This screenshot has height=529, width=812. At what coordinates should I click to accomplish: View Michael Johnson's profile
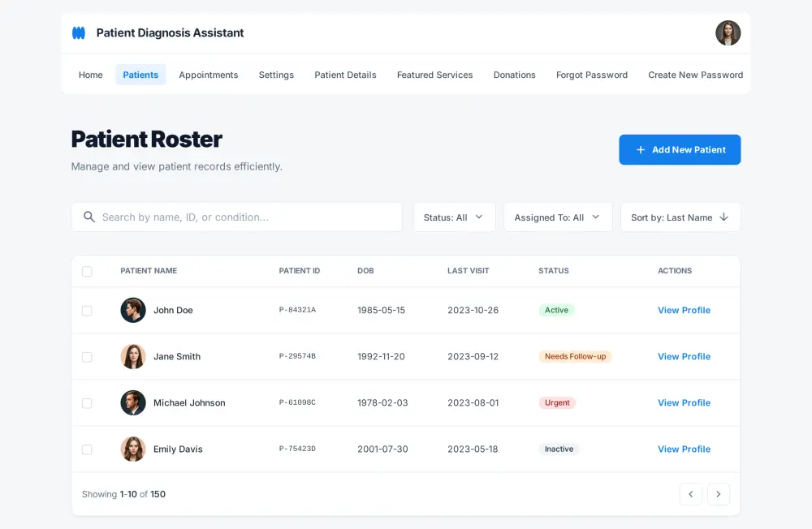point(684,402)
